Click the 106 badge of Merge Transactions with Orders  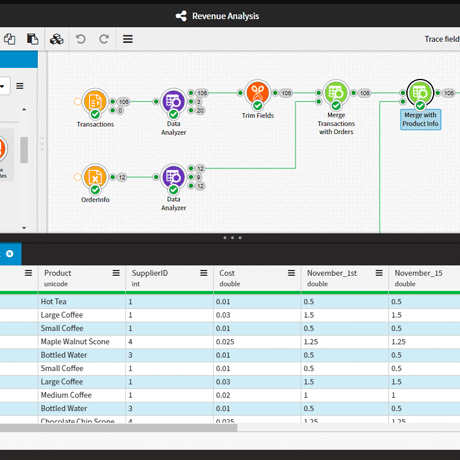(365, 93)
